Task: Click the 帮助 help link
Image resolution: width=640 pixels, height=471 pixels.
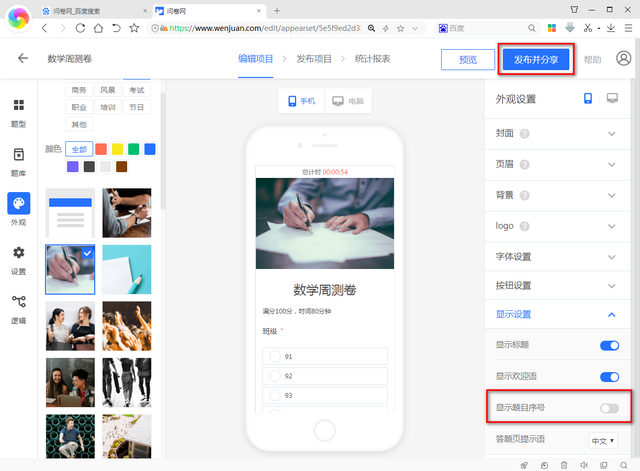Action: pos(592,60)
